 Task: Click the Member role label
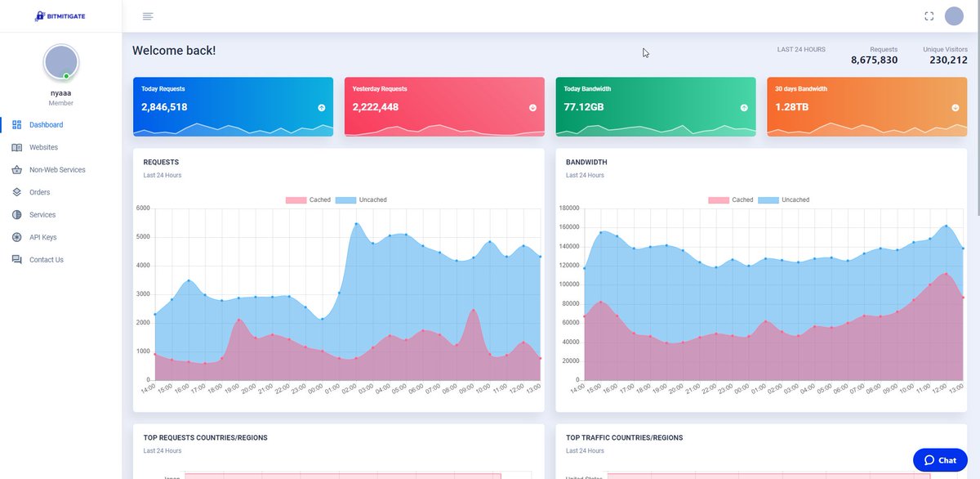coord(61,104)
